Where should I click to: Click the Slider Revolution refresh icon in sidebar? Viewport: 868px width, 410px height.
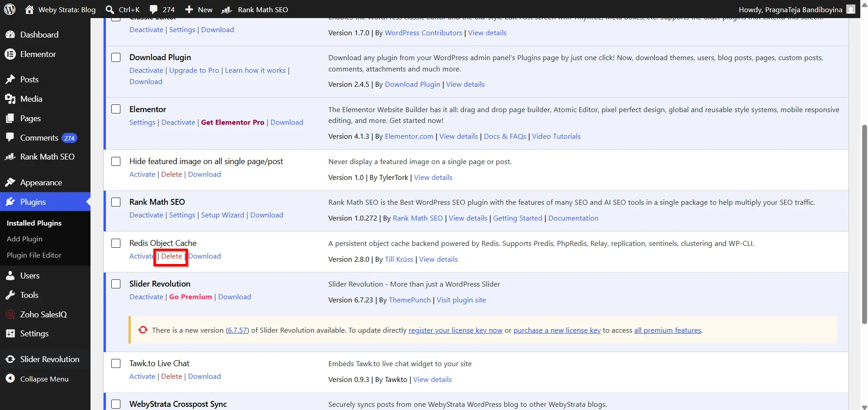click(x=10, y=359)
